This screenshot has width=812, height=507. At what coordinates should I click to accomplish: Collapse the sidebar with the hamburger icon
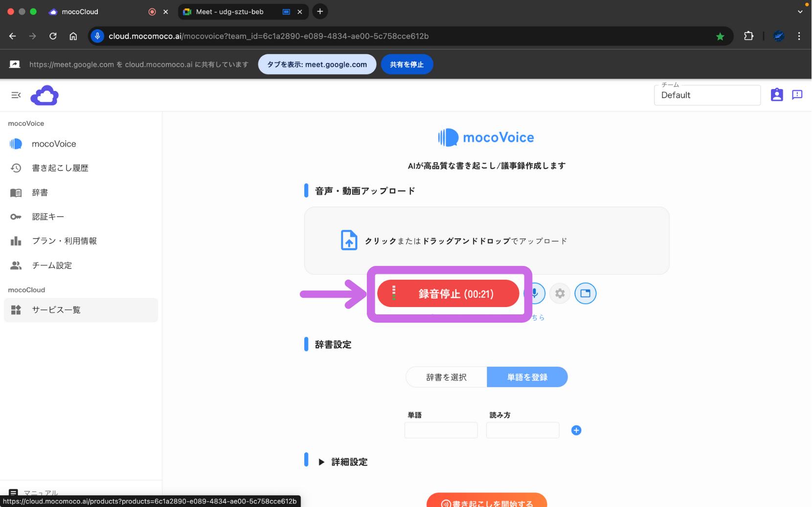click(16, 95)
